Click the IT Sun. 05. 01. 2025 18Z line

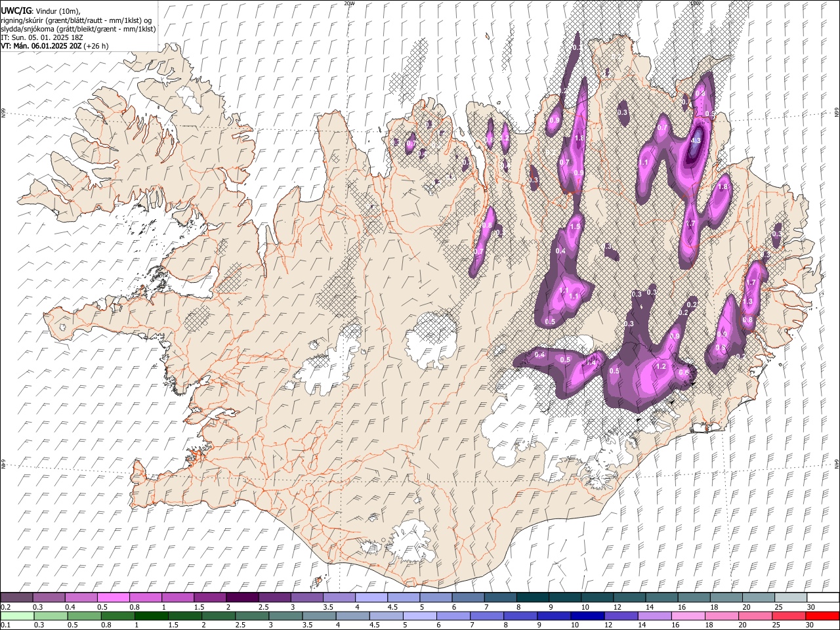(x=43, y=37)
